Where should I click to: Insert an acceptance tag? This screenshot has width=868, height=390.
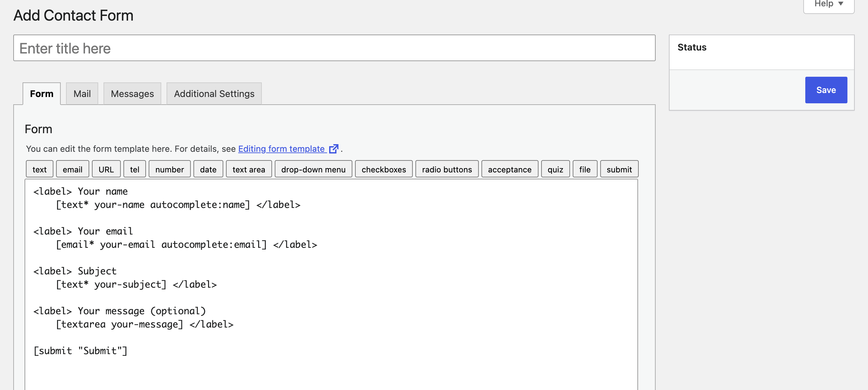click(509, 169)
